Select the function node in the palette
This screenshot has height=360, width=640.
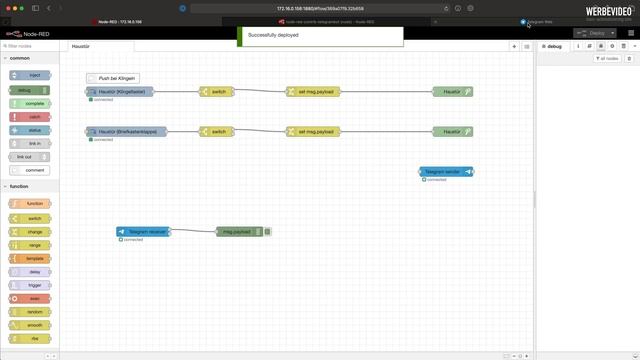[x=30, y=204]
